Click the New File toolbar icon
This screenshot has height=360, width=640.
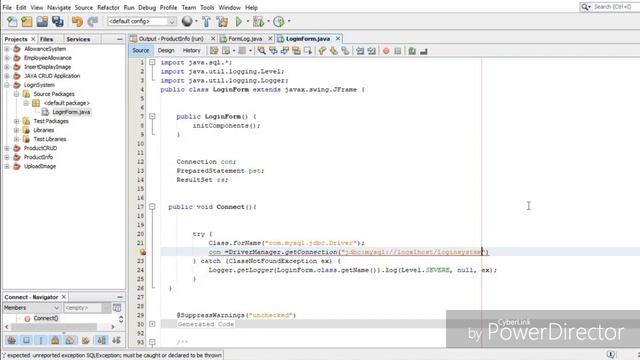(x=12, y=22)
